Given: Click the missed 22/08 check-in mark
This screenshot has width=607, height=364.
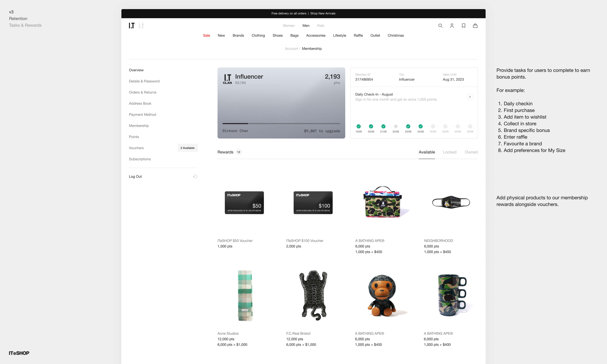Looking at the screenshot, I should (x=395, y=126).
